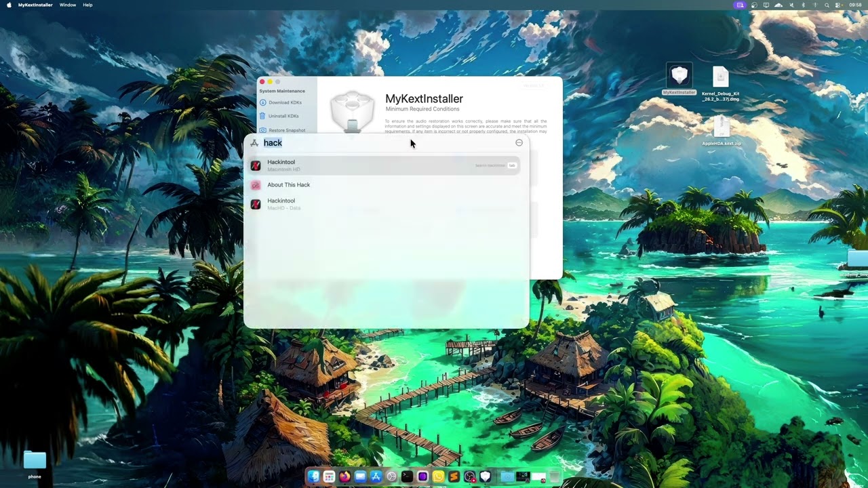Viewport: 868px width, 488px height.
Task: Open Hackintool result on Macintosh HD
Action: click(x=384, y=165)
